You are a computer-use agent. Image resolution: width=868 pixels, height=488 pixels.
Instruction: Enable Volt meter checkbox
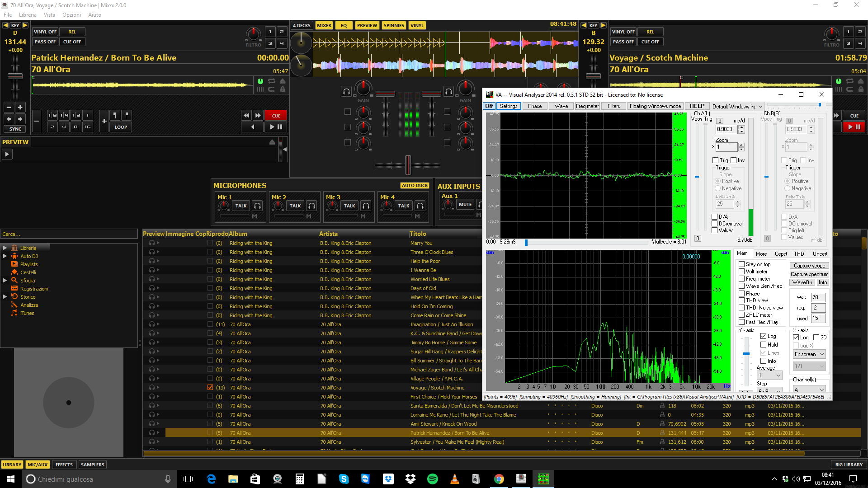point(741,272)
